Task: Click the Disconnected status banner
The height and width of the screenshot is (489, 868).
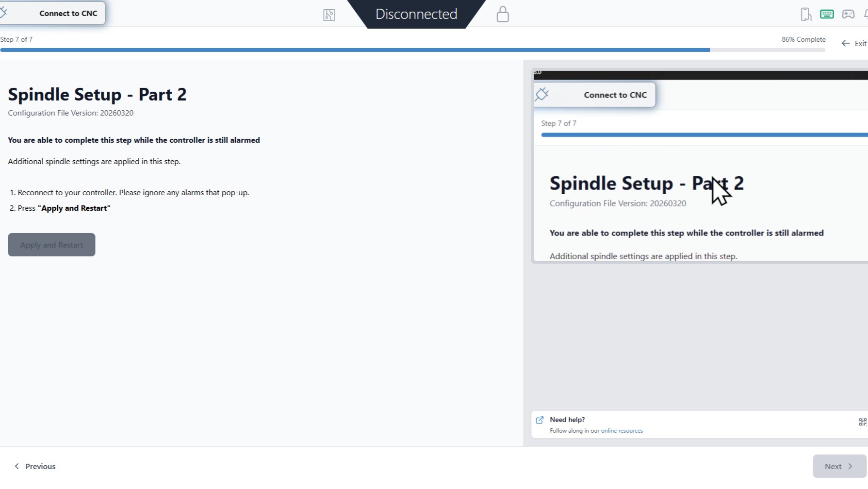Action: coord(416,14)
